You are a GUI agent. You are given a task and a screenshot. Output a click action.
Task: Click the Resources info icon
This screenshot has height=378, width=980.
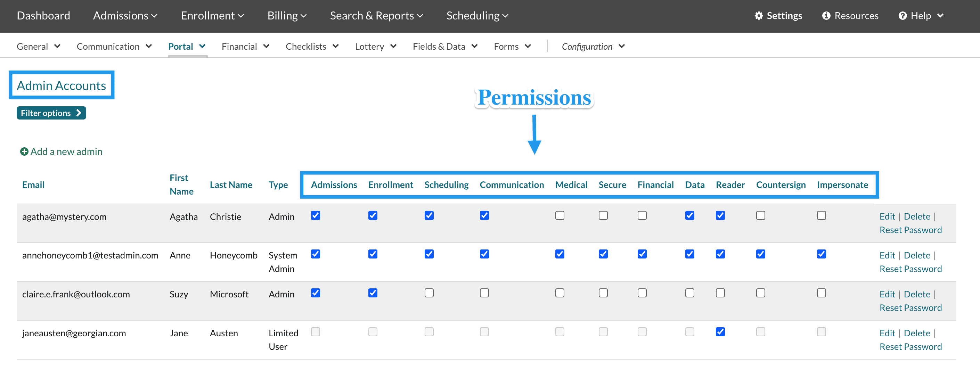[x=826, y=16]
